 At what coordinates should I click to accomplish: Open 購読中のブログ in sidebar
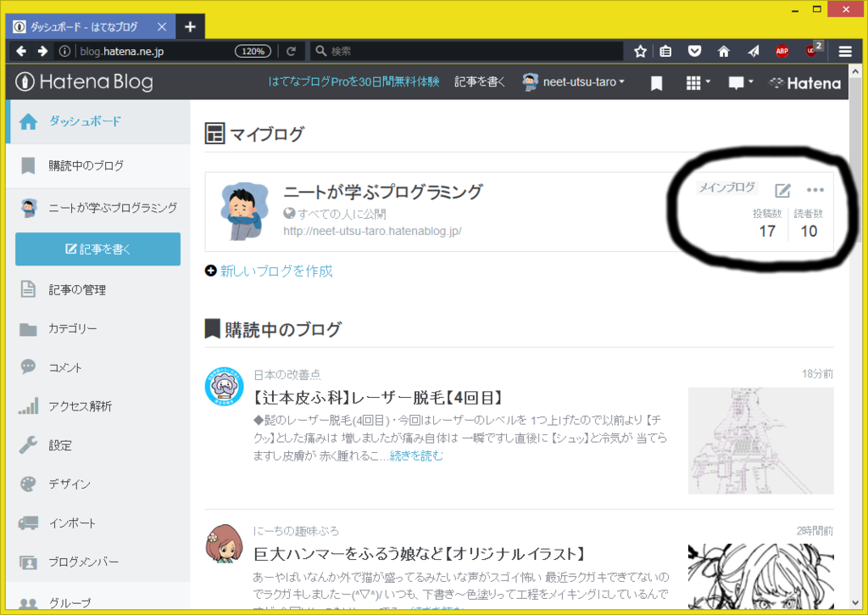coord(98,165)
